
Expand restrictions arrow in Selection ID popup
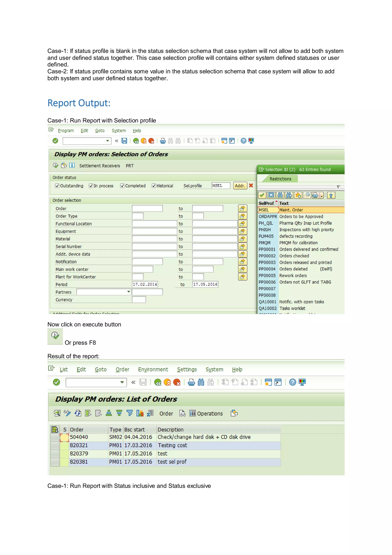tap(338, 187)
